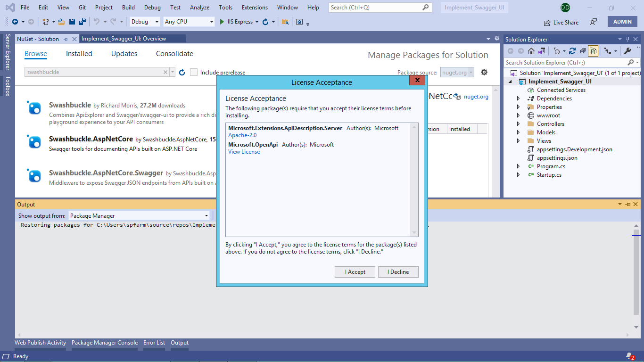Switch to the Installed tab
Viewport: 644px width, 362px height.
(x=79, y=54)
